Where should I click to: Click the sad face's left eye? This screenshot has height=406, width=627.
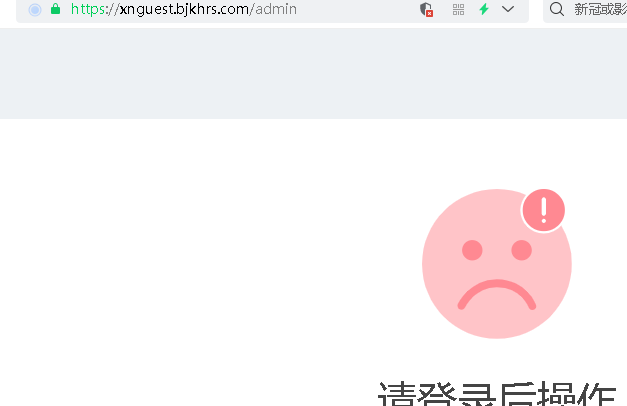(x=472, y=250)
